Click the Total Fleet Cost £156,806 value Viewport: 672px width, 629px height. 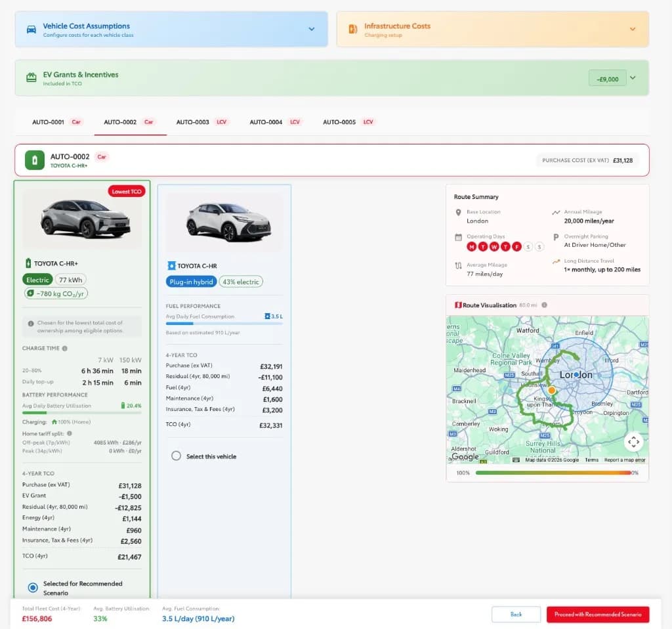pyautogui.click(x=37, y=618)
